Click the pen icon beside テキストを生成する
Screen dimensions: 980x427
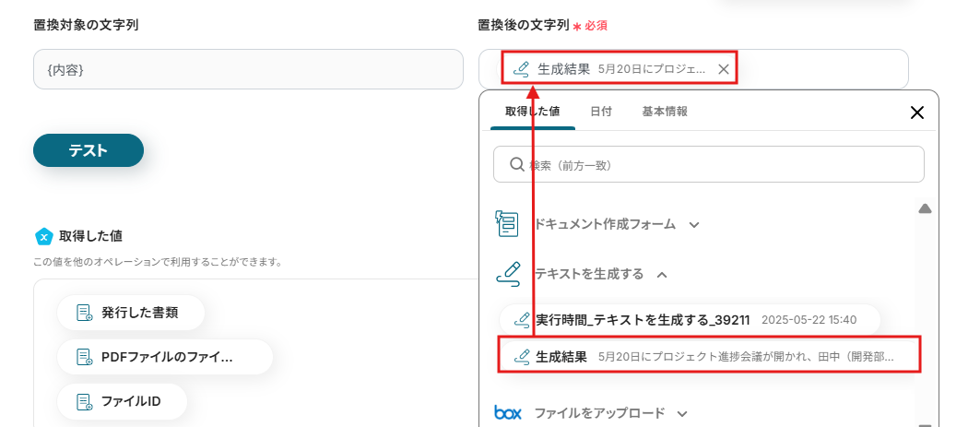[508, 273]
